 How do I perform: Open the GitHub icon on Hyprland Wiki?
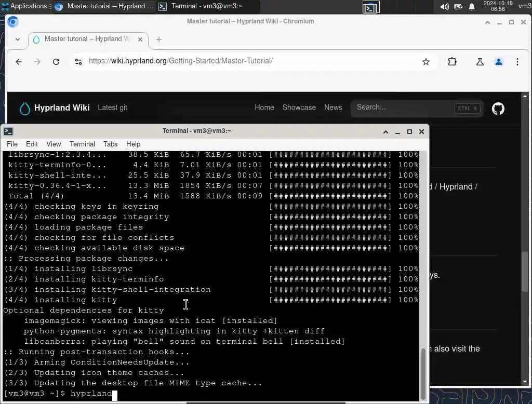pyautogui.click(x=498, y=109)
